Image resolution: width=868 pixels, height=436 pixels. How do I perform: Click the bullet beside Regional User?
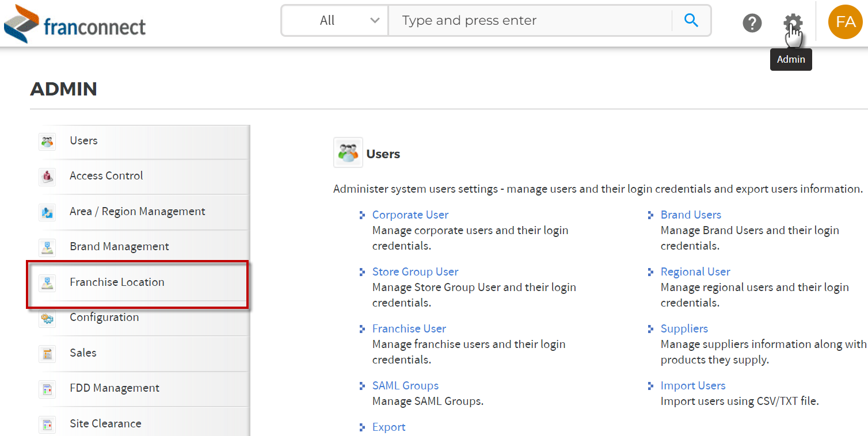[x=650, y=272]
